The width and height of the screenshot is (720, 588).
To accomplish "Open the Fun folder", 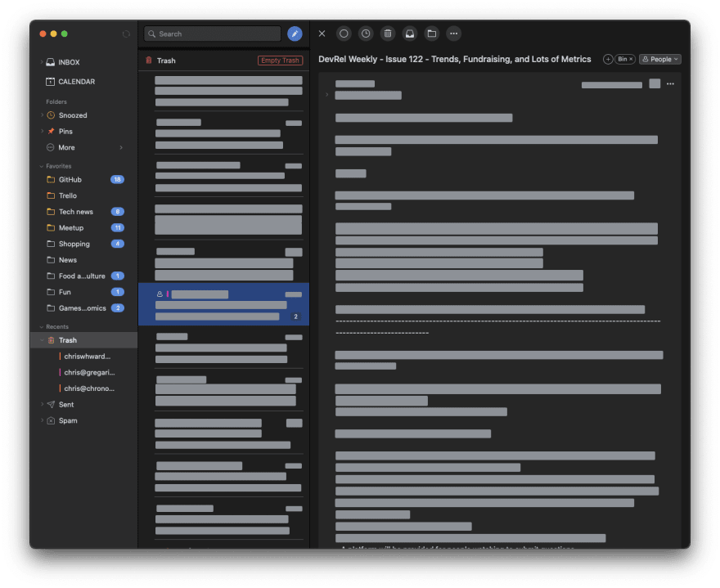I will [x=65, y=292].
